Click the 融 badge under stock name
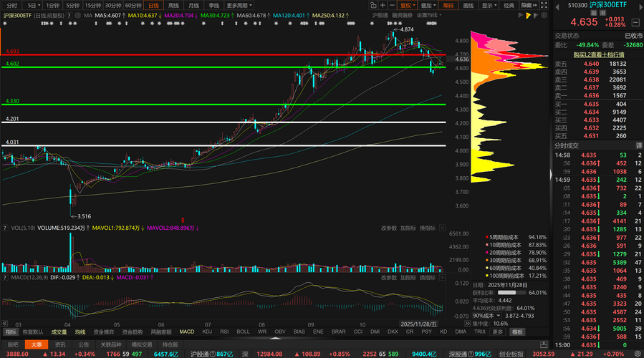The image size is (644, 358). (594, 13)
